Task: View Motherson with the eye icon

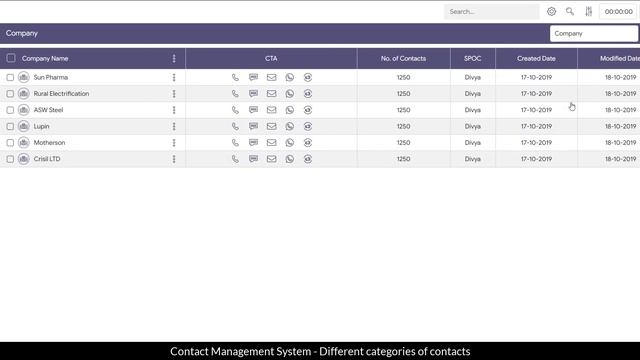Action: point(308,142)
